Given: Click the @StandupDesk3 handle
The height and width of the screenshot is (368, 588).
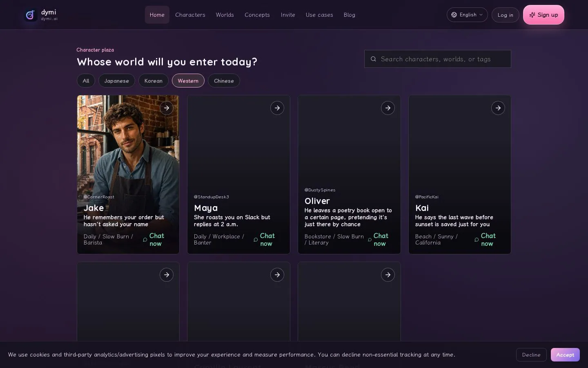Looking at the screenshot, I should 212,197.
